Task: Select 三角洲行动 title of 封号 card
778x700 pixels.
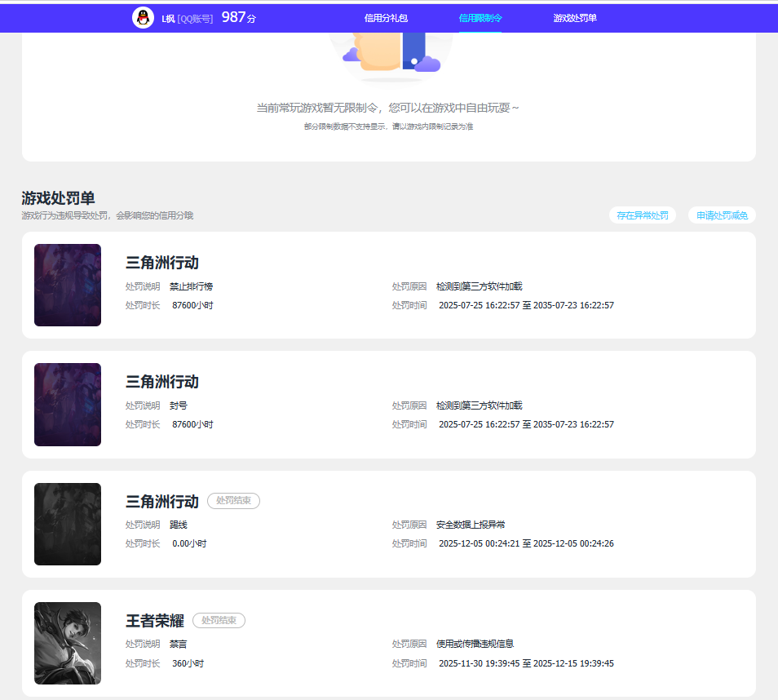Action: point(161,382)
